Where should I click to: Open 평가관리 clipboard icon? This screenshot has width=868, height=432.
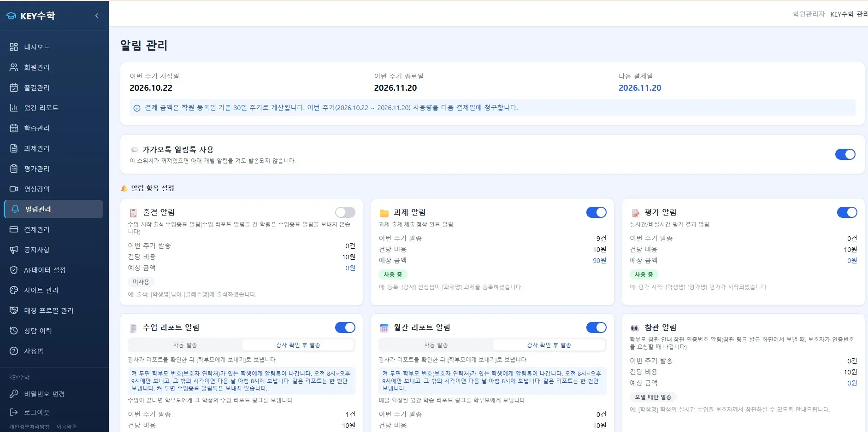[x=14, y=169]
